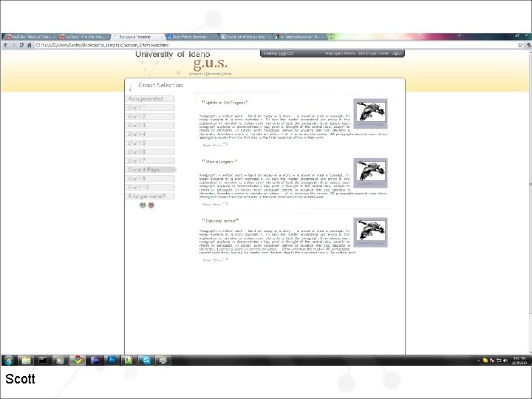The image size is (532, 399).
Task: Open the command prompt taskbar icon
Action: pyautogui.click(x=43, y=360)
